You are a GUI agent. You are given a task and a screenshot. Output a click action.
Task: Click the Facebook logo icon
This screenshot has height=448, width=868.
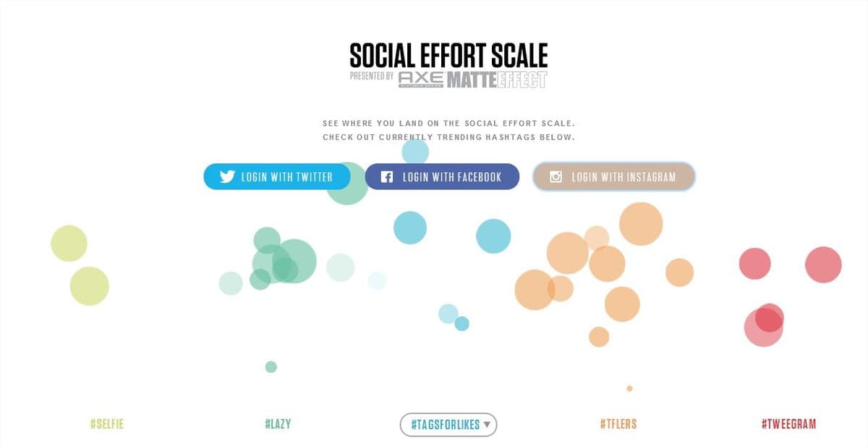387,176
